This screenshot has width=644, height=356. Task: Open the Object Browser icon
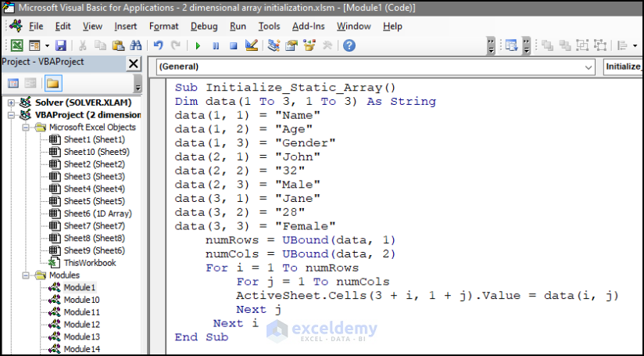(309, 45)
